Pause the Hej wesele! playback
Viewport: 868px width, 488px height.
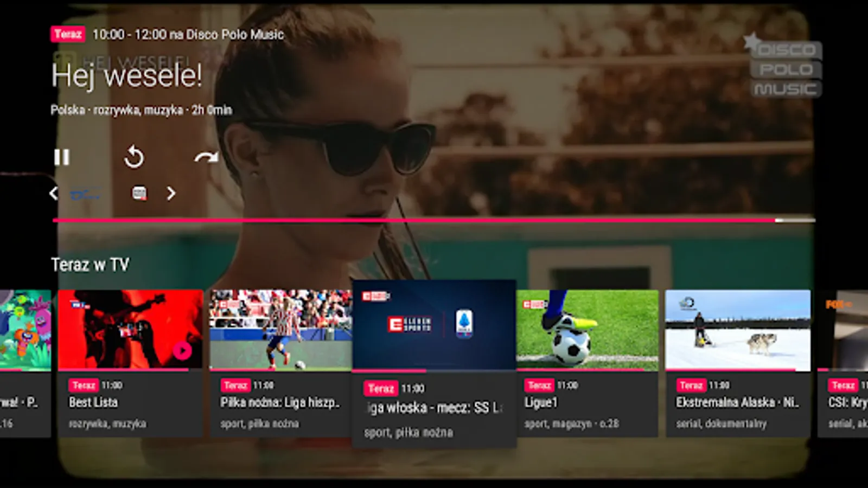coord(62,157)
